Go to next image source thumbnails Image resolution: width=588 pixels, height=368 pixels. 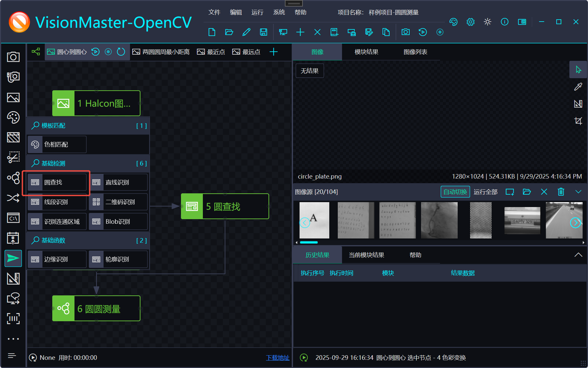pos(575,223)
